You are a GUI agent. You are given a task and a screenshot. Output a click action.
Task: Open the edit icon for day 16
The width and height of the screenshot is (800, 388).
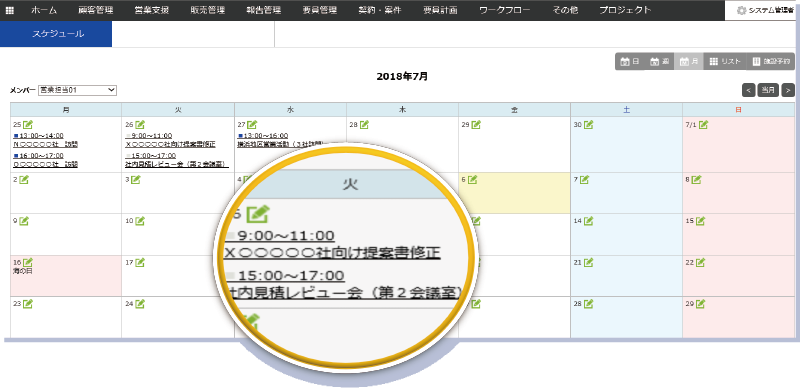28,262
